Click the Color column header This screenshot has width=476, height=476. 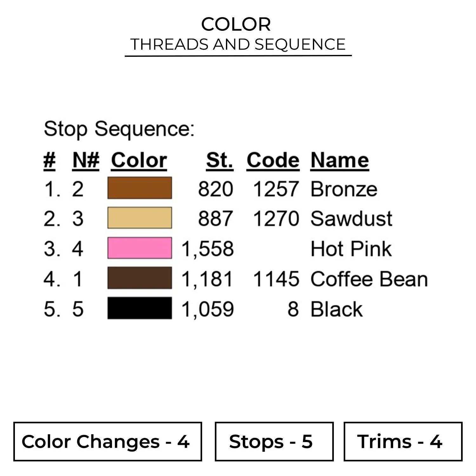[139, 160]
